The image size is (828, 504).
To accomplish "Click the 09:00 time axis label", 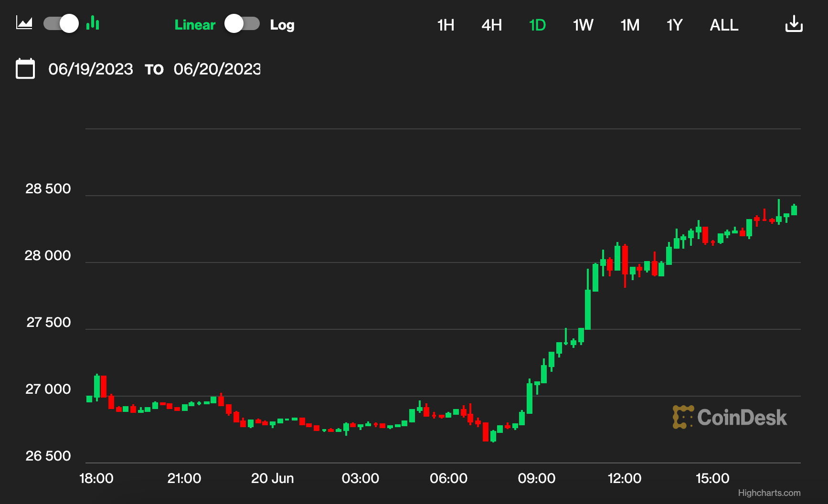I will pos(536,478).
